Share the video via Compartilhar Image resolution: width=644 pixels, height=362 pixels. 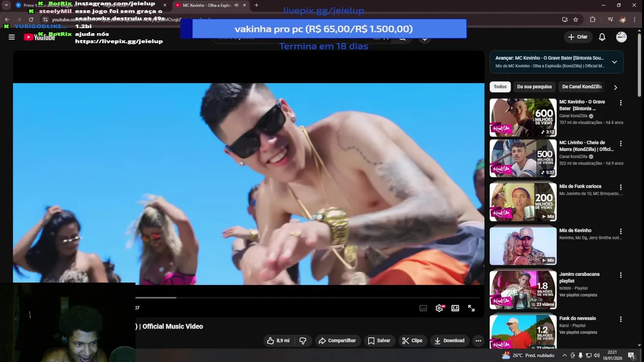(337, 340)
